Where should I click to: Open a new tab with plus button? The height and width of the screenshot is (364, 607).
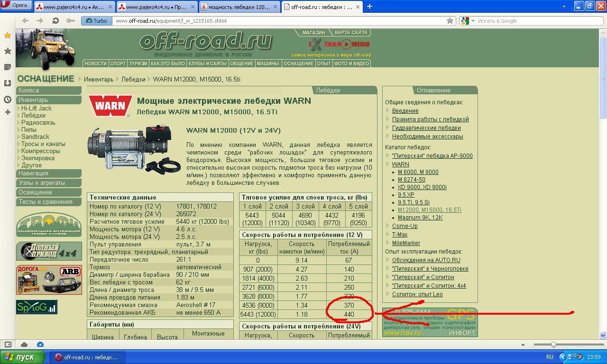[x=369, y=6]
